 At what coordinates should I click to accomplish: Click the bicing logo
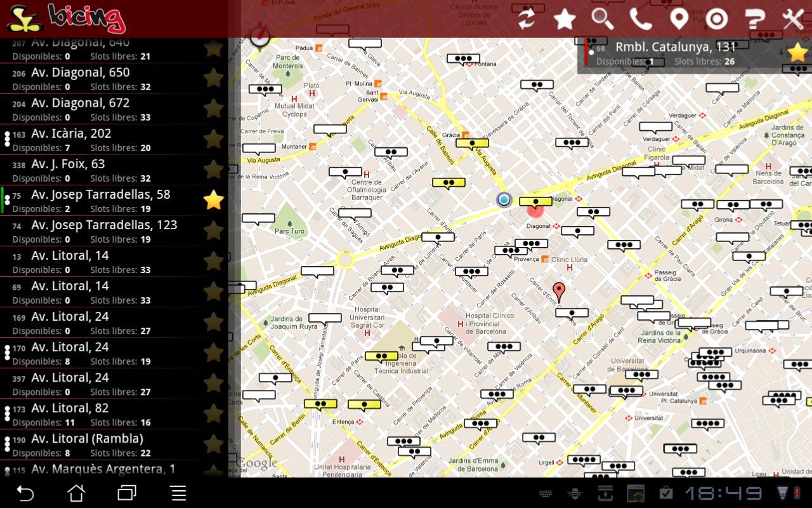(66, 18)
